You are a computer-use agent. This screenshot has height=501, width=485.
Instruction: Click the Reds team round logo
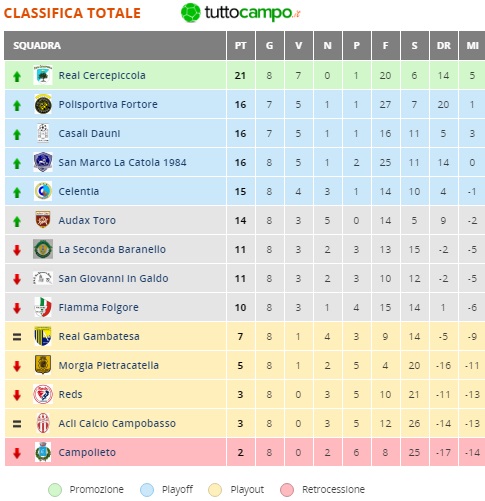click(x=43, y=394)
